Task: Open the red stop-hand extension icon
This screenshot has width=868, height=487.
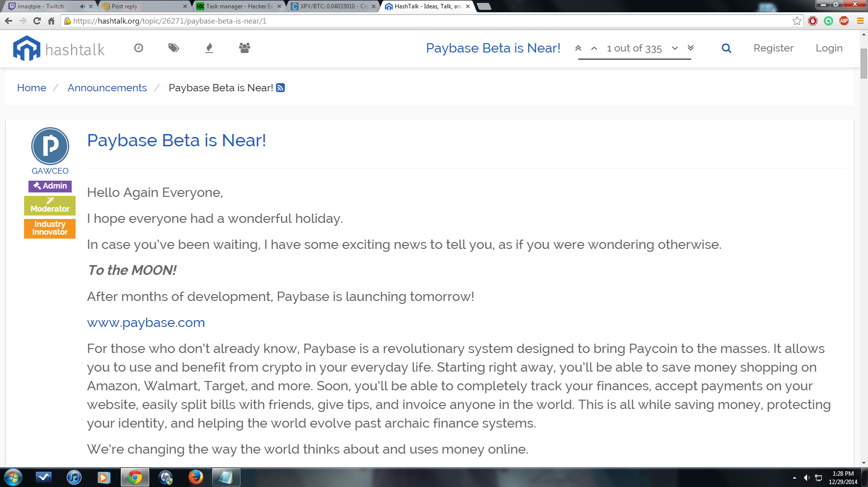Action: [813, 21]
